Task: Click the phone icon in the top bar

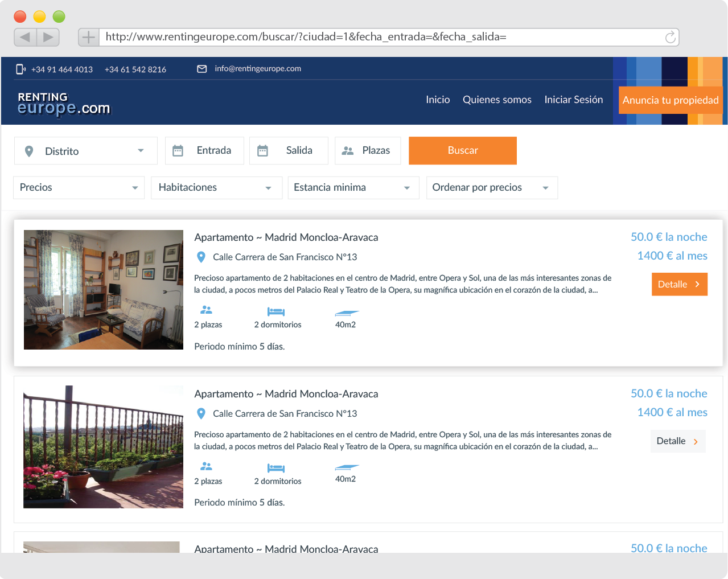Action: click(20, 69)
